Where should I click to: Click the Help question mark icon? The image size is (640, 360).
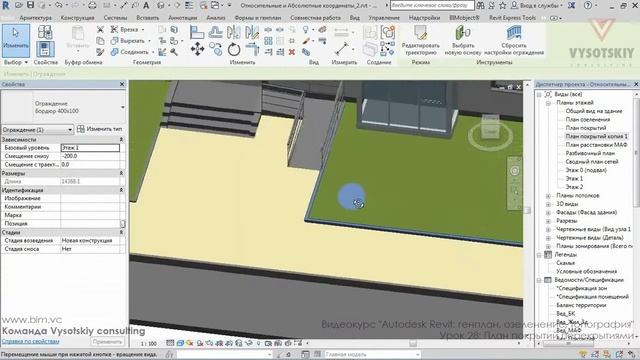(588, 5)
